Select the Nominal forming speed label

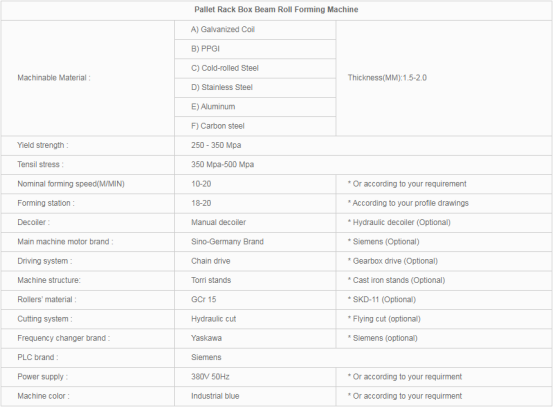point(71,184)
